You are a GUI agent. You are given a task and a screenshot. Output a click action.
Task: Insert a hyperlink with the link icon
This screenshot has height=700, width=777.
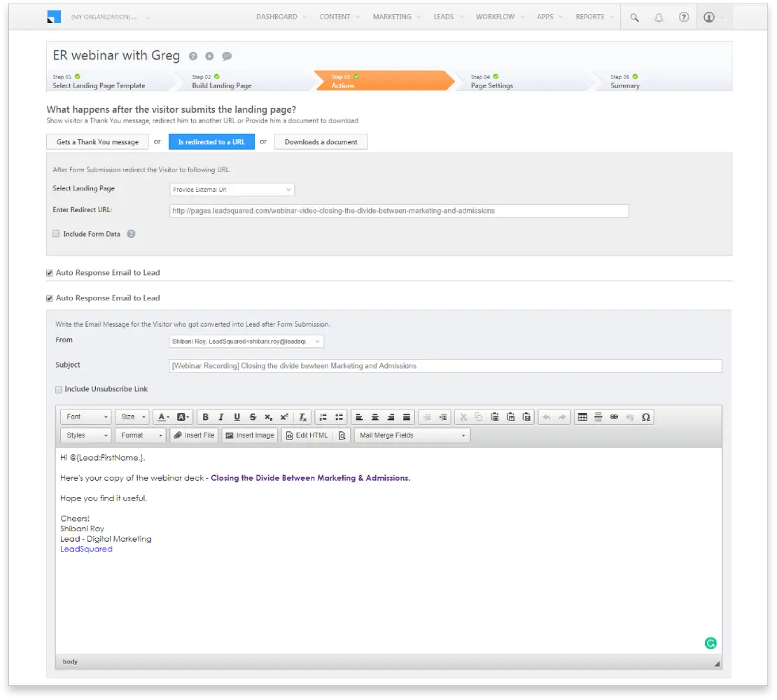[614, 417]
